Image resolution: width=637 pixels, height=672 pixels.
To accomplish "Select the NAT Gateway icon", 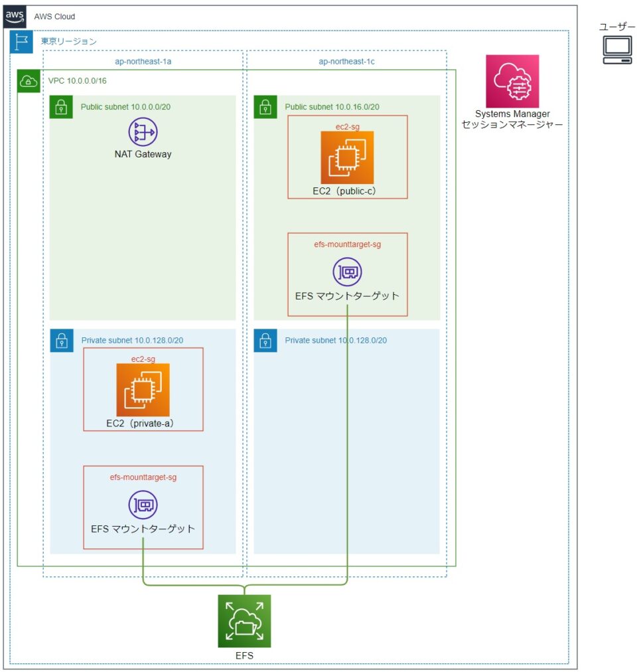I will (x=143, y=131).
